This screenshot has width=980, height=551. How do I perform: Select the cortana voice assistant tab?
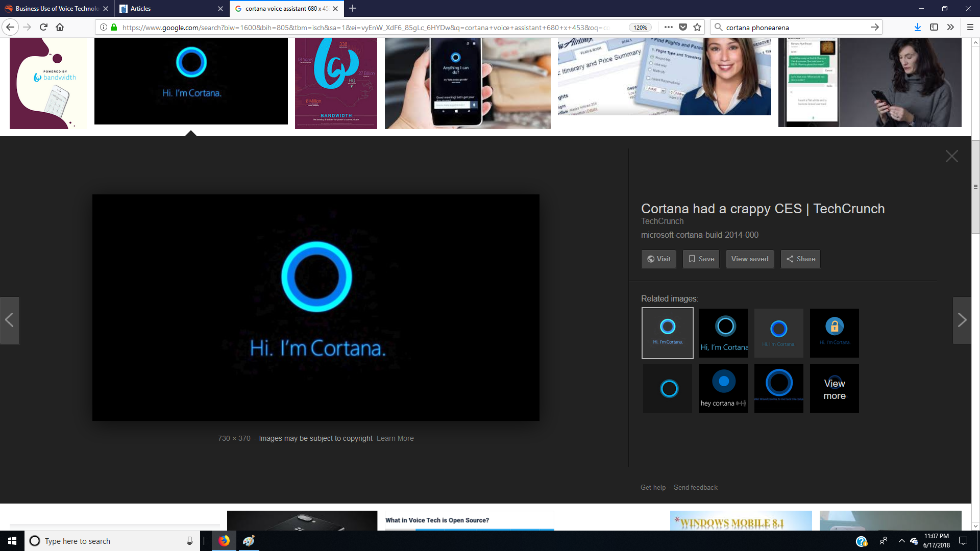click(x=286, y=9)
